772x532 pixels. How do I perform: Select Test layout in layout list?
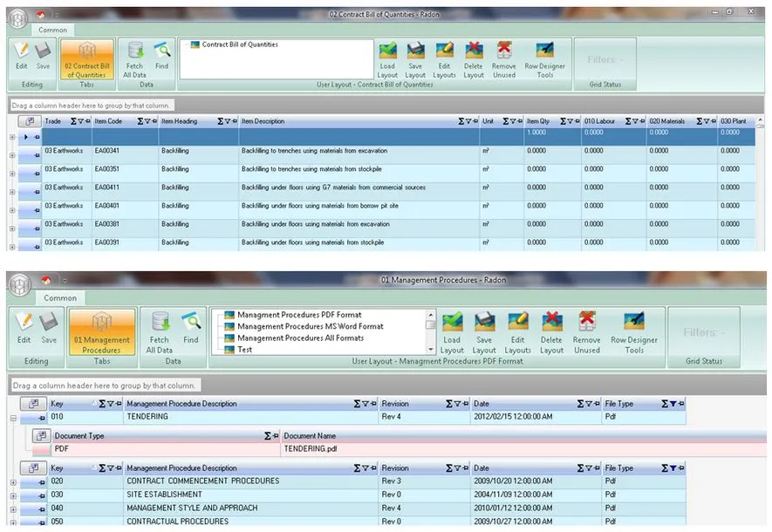pos(245,350)
